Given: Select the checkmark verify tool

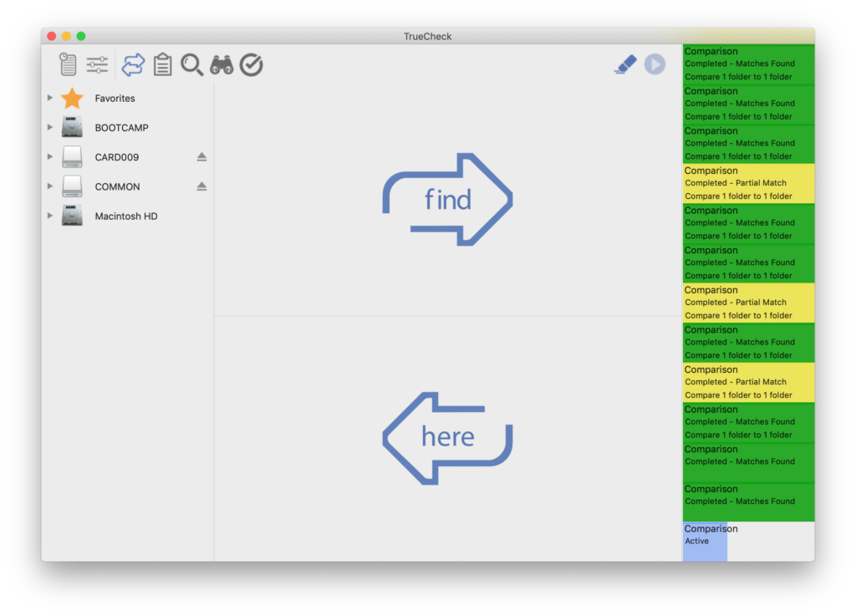Looking at the screenshot, I should point(250,64).
